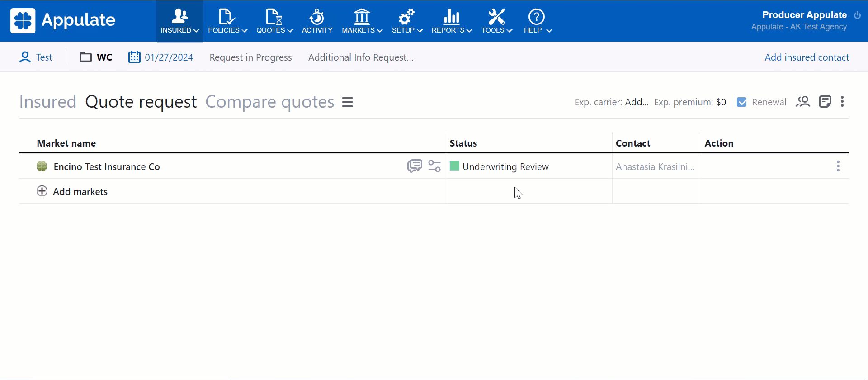
Task: Click the assigned users icon near Renewal
Action: click(803, 102)
